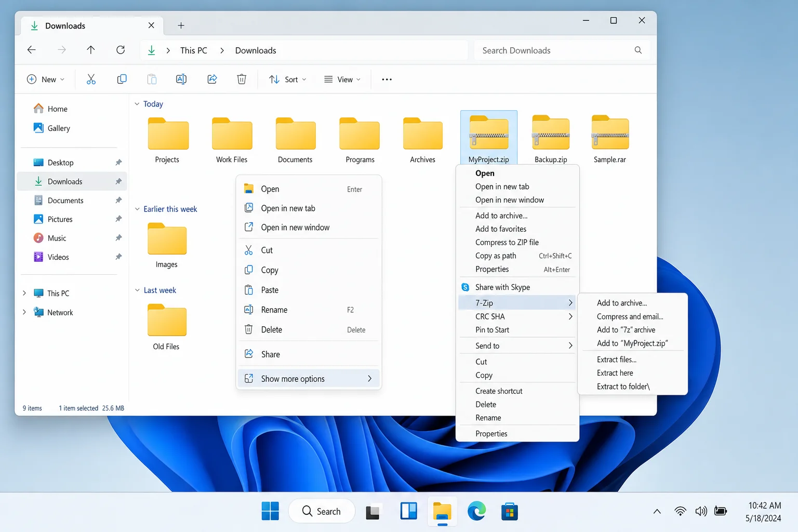Select the Images folder
This screenshot has width=798, height=532.
pos(166,245)
